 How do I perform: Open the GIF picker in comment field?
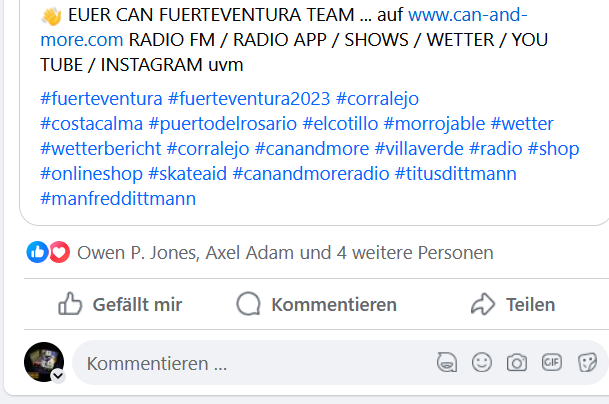coord(552,362)
